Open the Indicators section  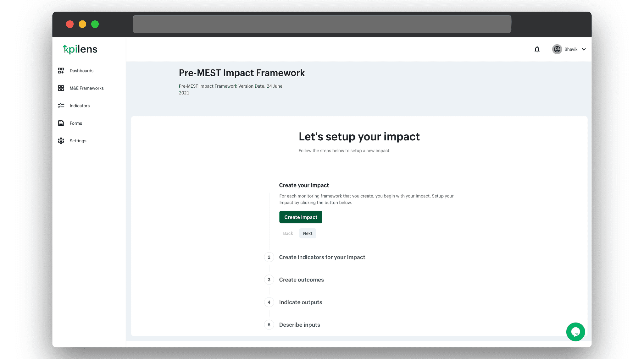pyautogui.click(x=80, y=106)
